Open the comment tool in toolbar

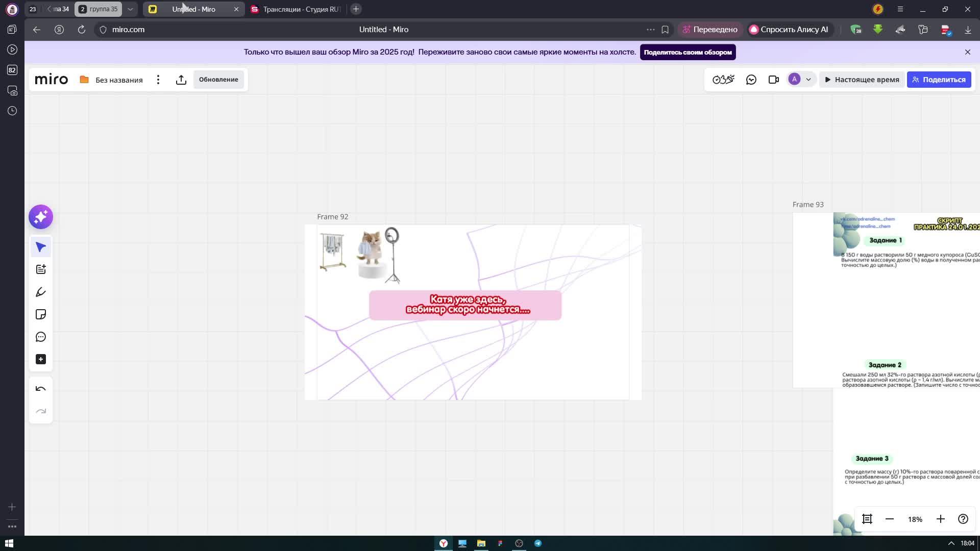click(x=41, y=337)
